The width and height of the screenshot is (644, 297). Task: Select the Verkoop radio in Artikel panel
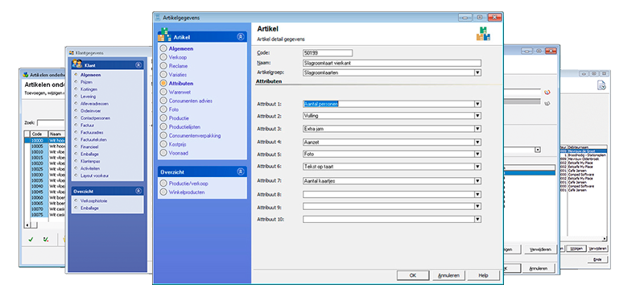pos(164,57)
